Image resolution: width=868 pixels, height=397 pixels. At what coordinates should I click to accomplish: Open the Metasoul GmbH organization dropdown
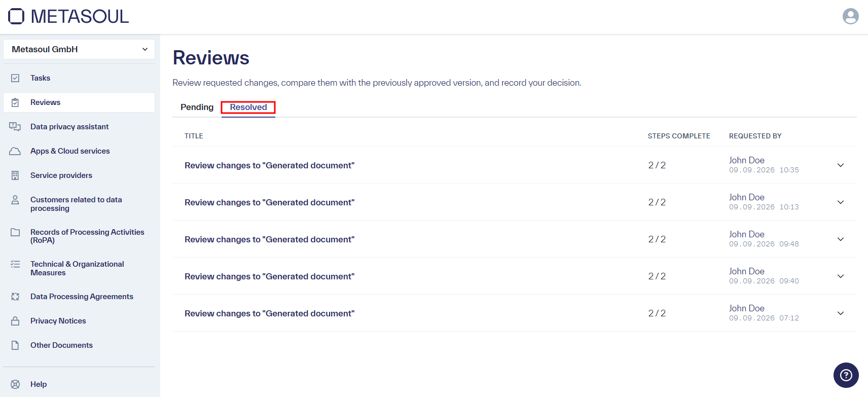coord(79,49)
